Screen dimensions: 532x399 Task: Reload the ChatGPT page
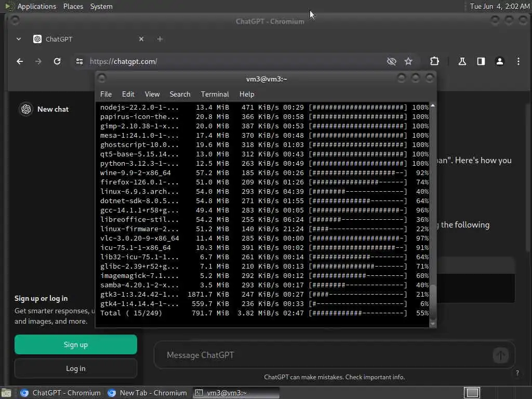click(x=57, y=61)
